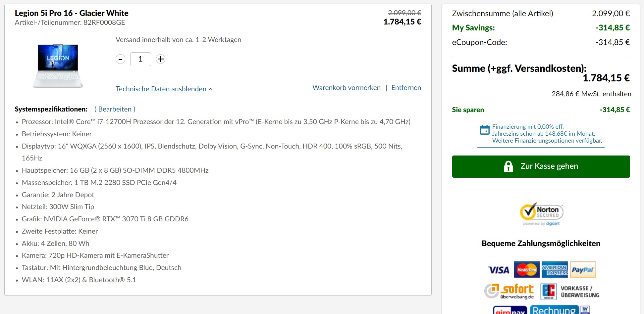The width and height of the screenshot is (644, 314).
Task: Click the My Savings label
Action: tap(473, 28)
